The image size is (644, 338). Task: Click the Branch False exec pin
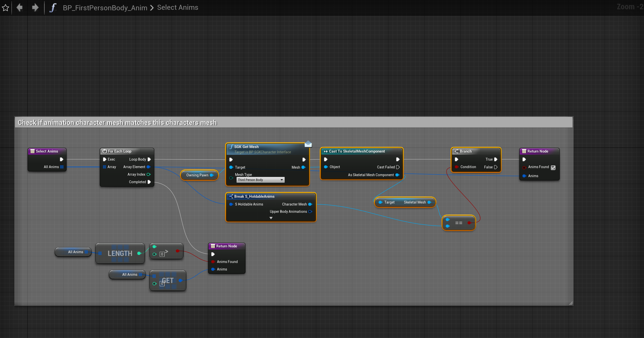495,167
